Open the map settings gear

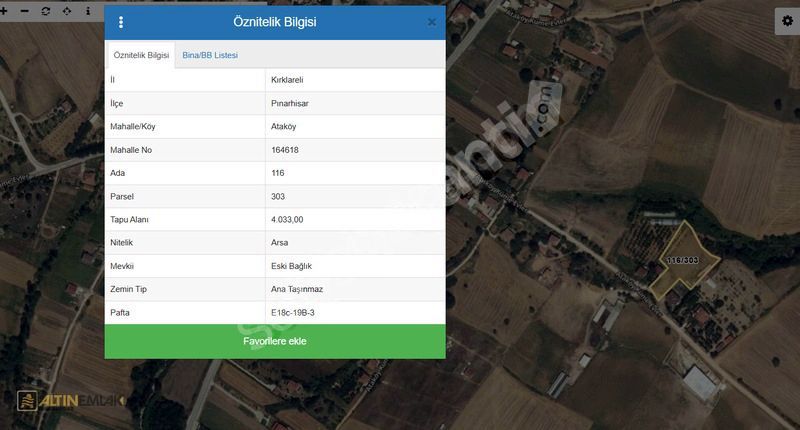(787, 22)
